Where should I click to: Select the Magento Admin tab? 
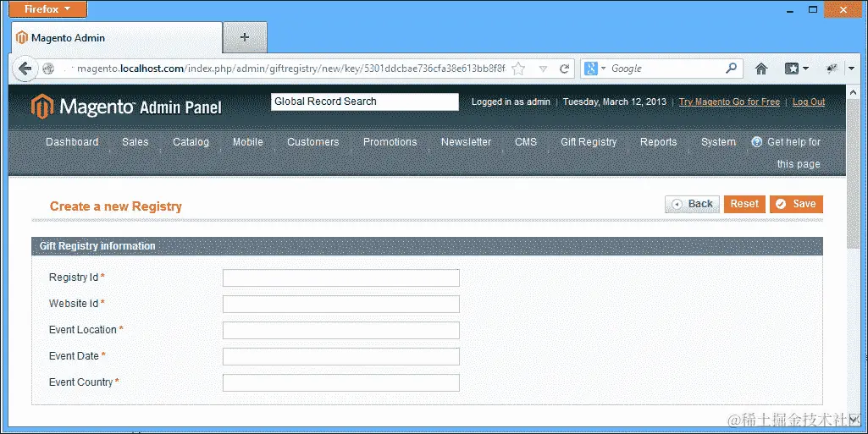pyautogui.click(x=117, y=37)
